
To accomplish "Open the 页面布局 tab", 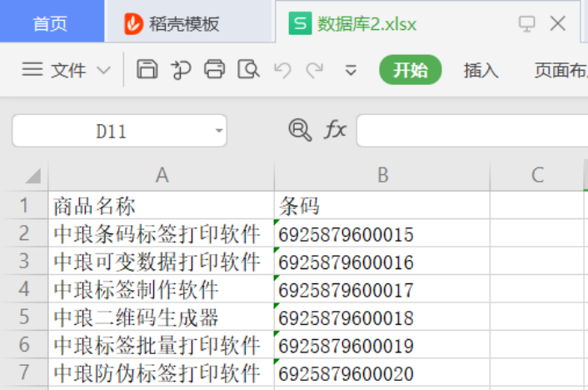I will point(560,70).
